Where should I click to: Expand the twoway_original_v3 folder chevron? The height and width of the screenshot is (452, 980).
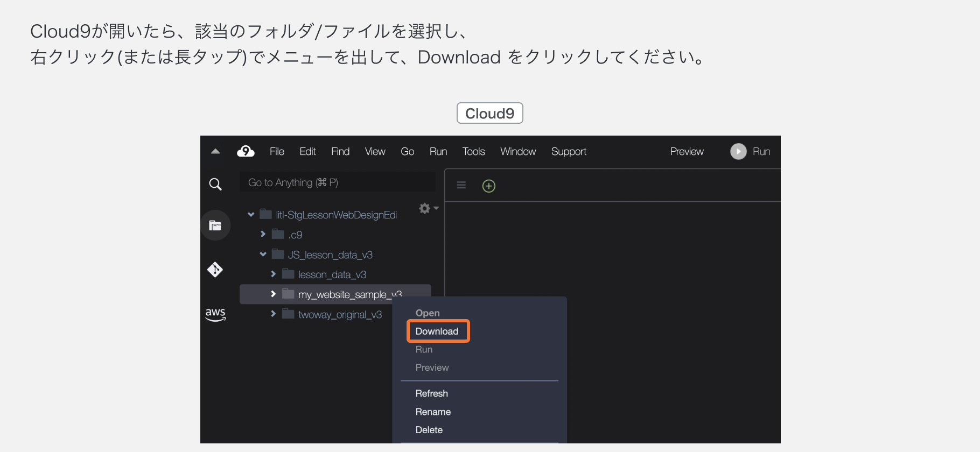pos(273,314)
